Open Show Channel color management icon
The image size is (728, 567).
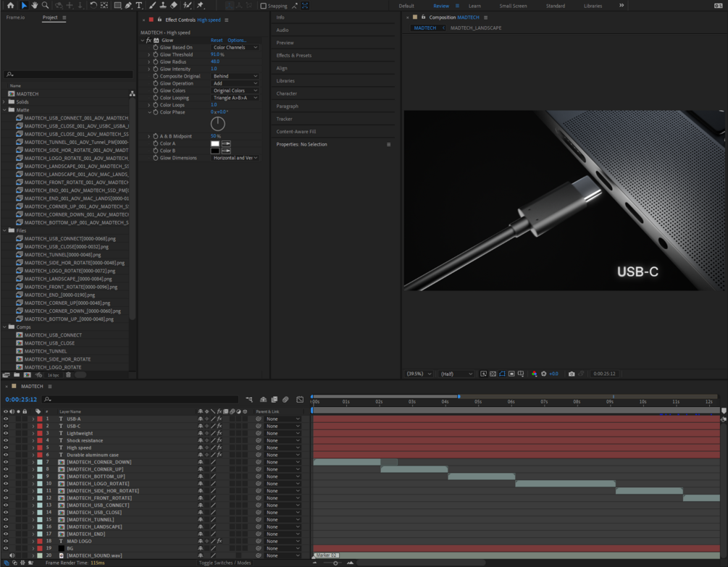tap(535, 374)
